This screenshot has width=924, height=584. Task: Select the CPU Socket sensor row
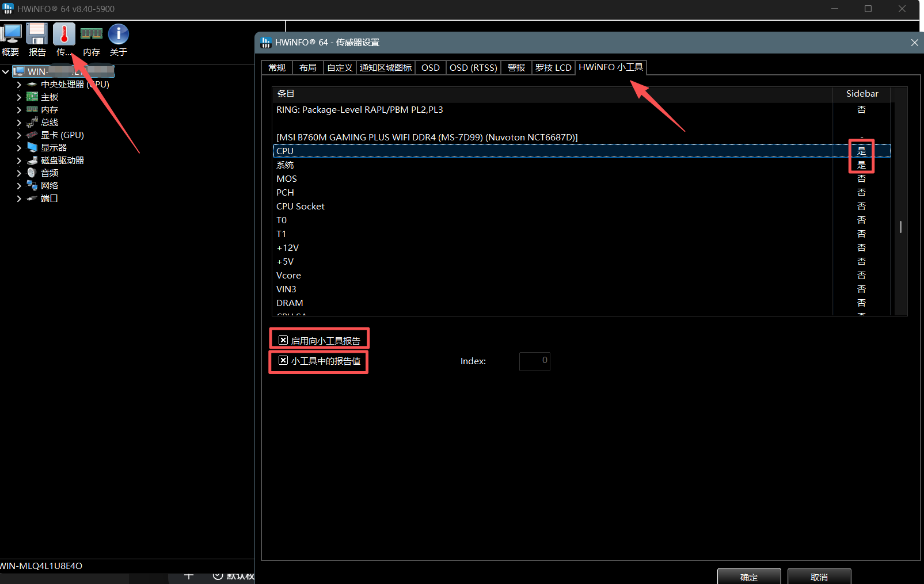[581, 207]
